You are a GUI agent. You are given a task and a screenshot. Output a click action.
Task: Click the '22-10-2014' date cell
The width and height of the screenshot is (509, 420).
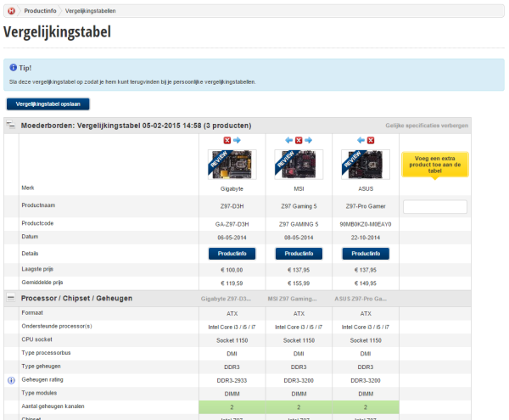click(x=366, y=238)
